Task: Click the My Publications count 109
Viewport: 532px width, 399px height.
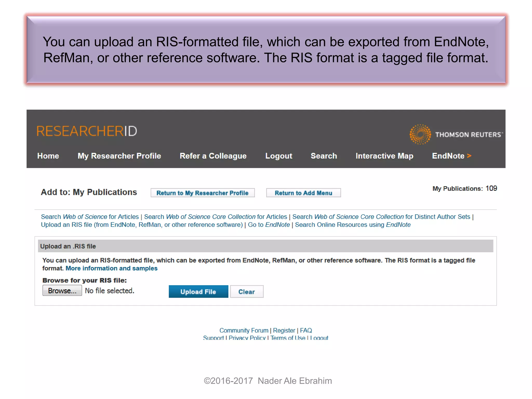Action: tap(491, 188)
